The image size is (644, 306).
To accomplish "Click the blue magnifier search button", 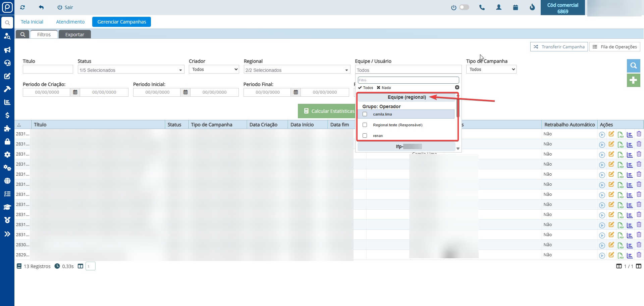I will (633, 65).
